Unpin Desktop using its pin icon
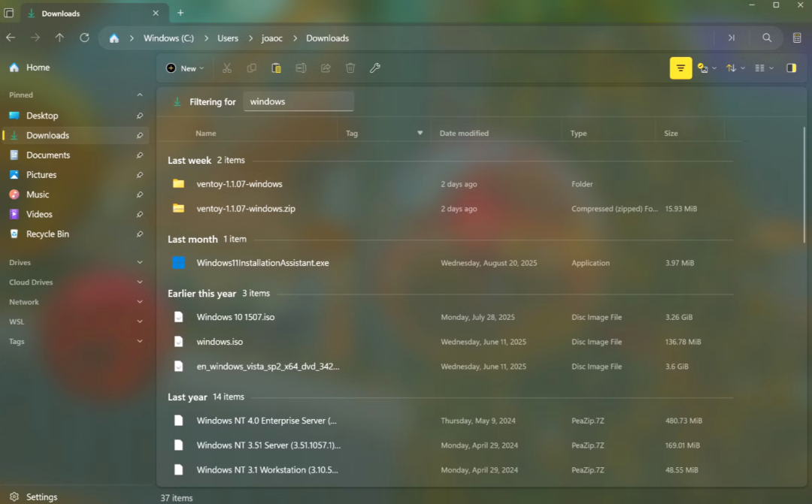The height and width of the screenshot is (504, 812). 139,116
